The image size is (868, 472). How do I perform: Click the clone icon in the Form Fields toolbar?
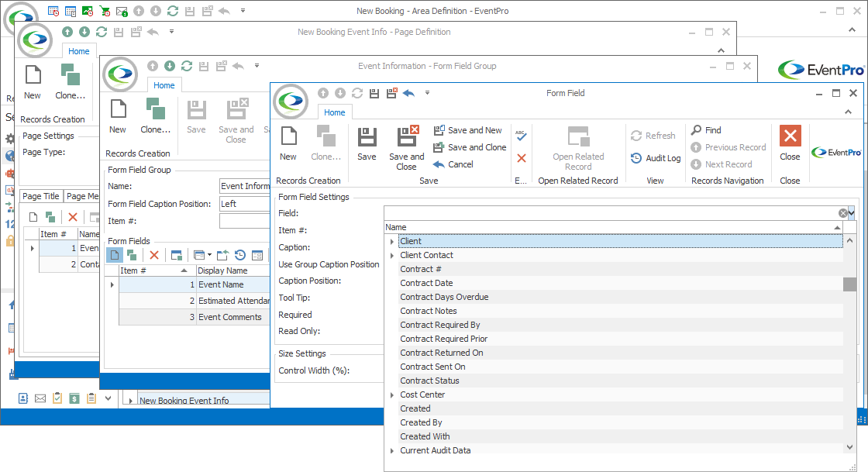[x=132, y=255]
